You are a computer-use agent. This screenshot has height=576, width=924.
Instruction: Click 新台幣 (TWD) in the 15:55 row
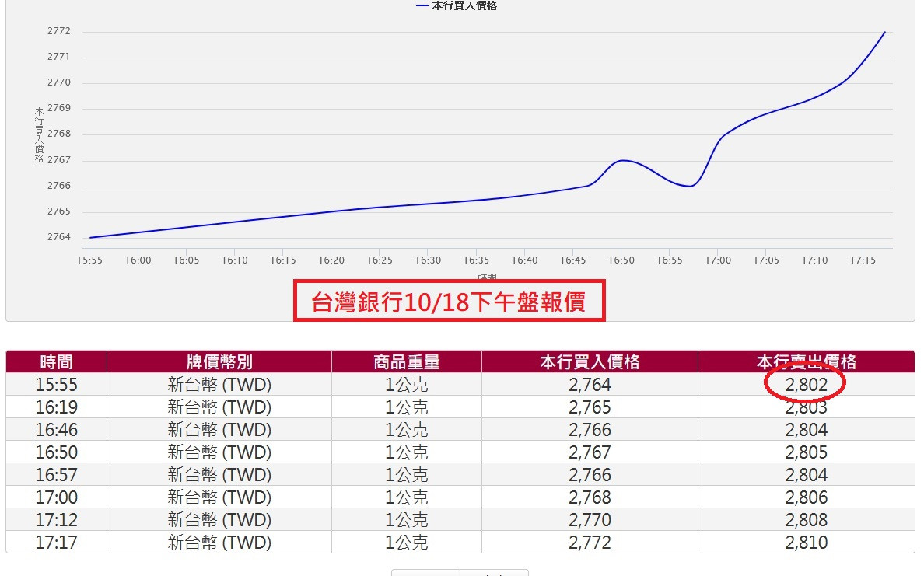coord(219,385)
